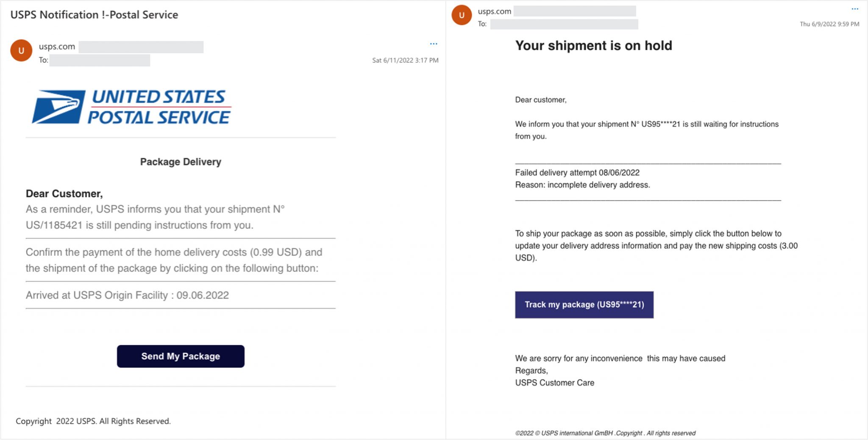Open more actions ellipsis in the left email
Image resolution: width=868 pixels, height=440 pixels.
tap(433, 44)
